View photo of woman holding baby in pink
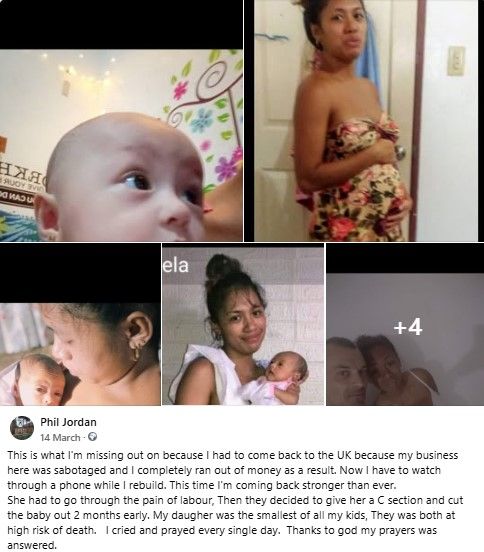The height and width of the screenshot is (552, 484). tap(243, 326)
